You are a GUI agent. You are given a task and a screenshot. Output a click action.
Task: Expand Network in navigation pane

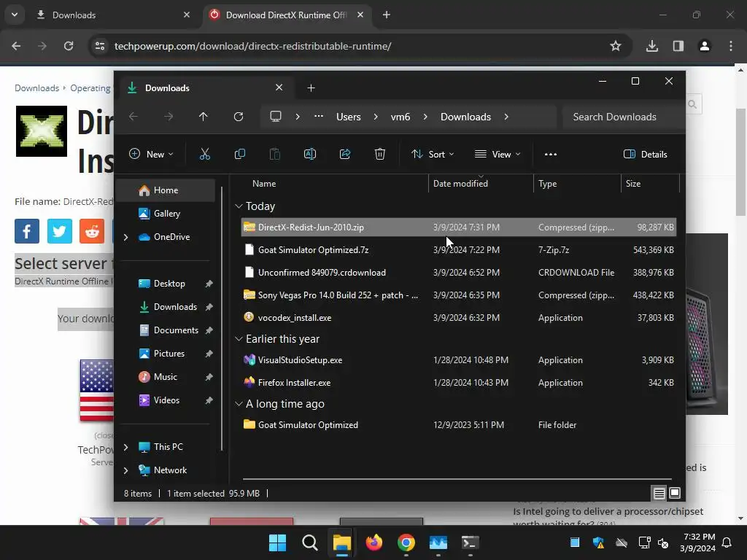125,470
